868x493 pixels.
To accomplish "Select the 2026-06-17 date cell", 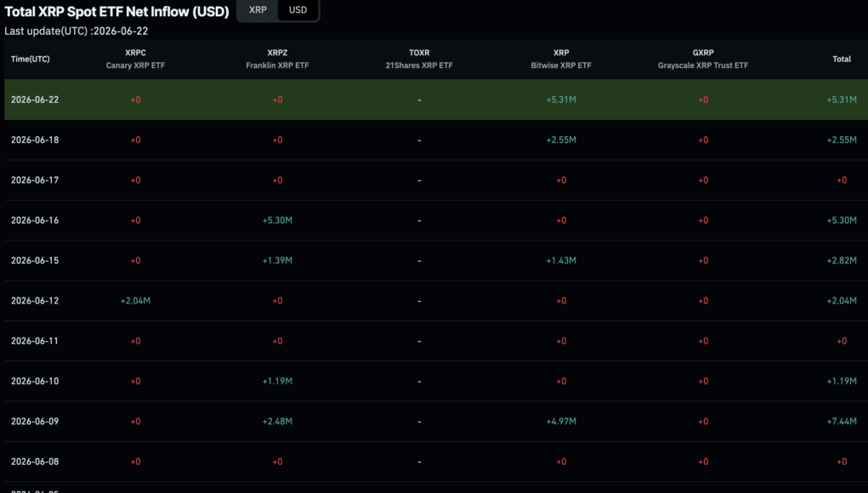I will (35, 180).
